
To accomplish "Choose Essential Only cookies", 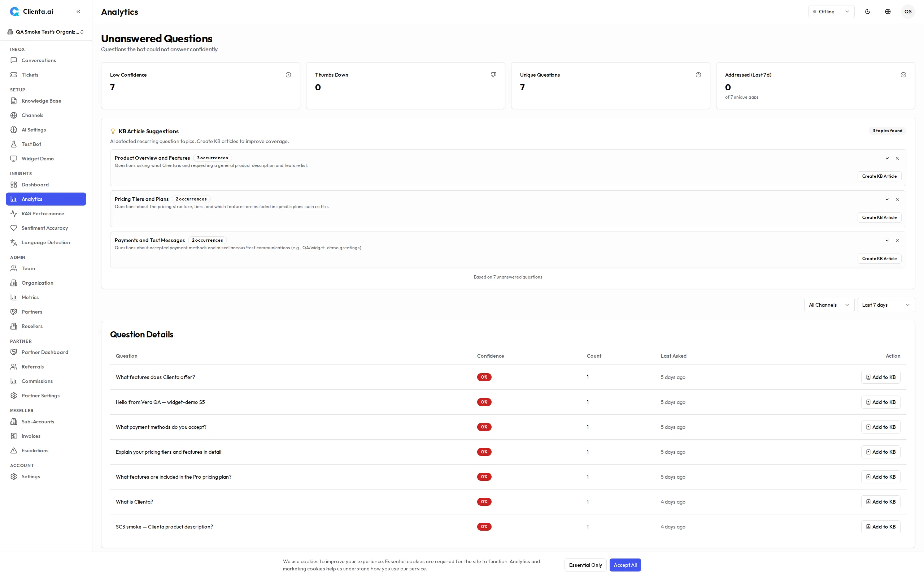I will point(585,565).
